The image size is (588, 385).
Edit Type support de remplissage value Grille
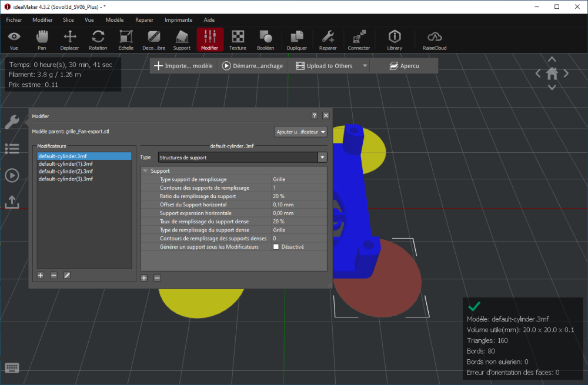click(299, 179)
